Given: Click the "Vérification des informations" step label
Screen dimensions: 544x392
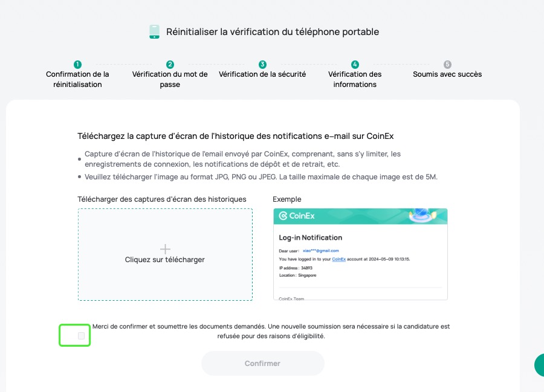Looking at the screenshot, I should 355,79.
